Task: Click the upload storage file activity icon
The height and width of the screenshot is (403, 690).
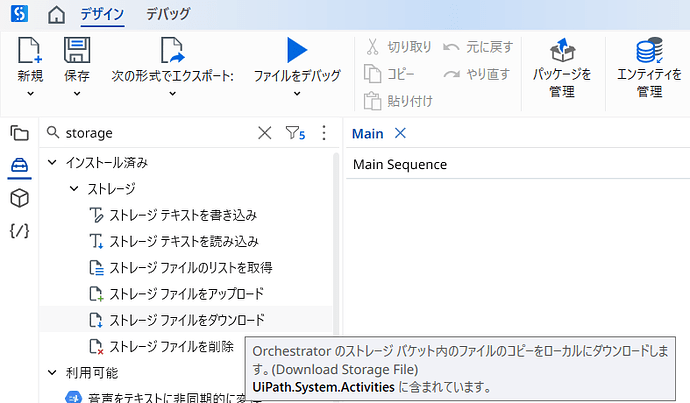Action: [x=96, y=293]
